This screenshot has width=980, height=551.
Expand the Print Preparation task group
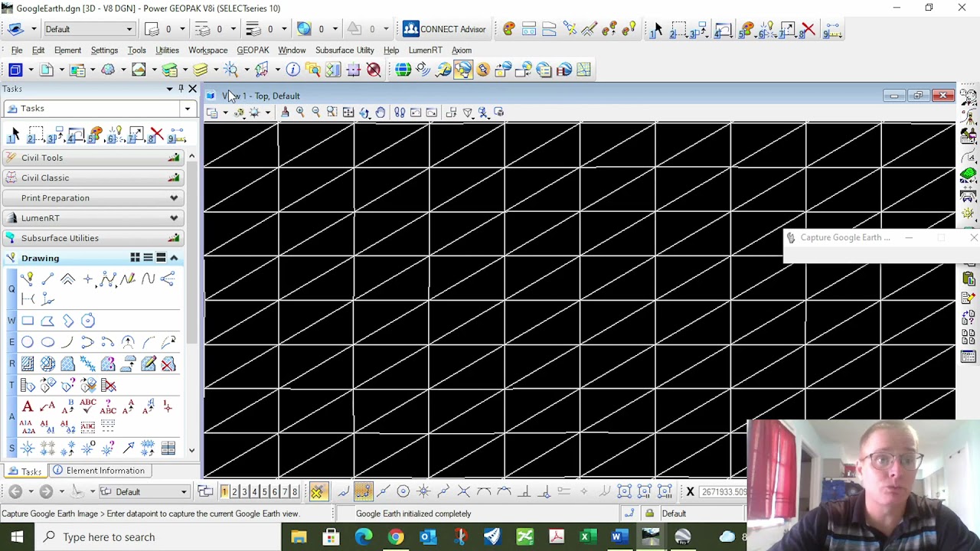(x=92, y=198)
